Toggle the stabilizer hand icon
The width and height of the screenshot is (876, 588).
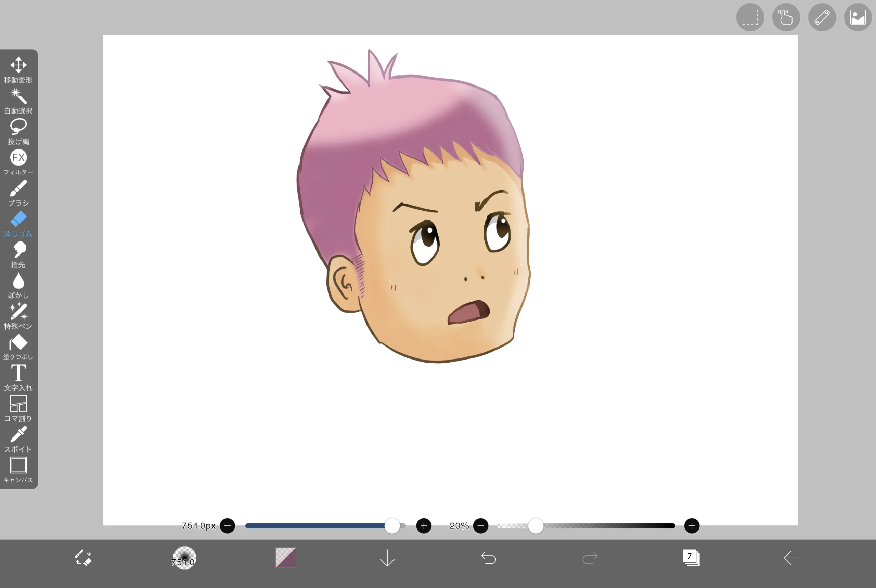coord(786,17)
